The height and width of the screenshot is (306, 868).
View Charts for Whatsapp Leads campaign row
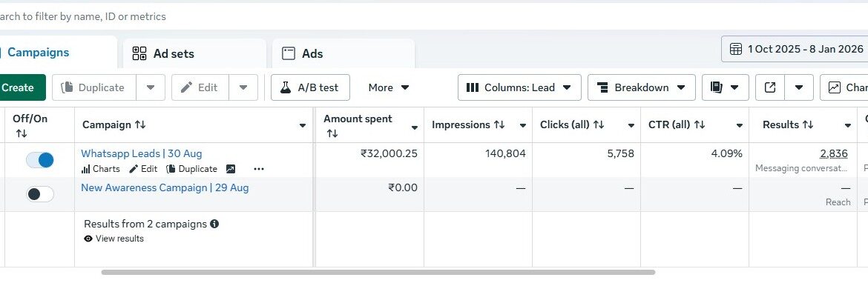(101, 169)
